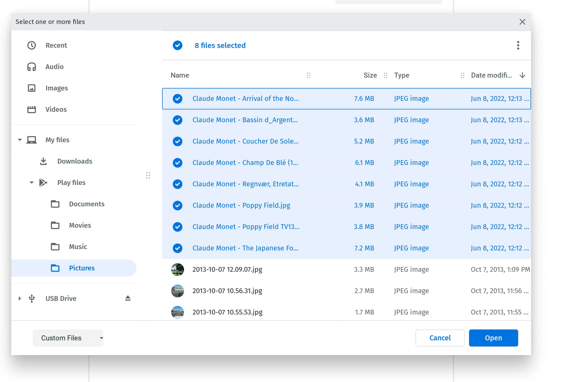Open the Recent location
This screenshot has height=382, width=588.
[x=56, y=45]
